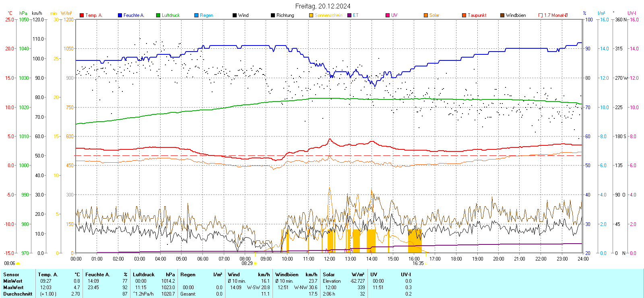Image resolution: width=644 pixels, height=298 pixels.
Task: Click the sun icon next to 08:06
Action: (x=18, y=263)
